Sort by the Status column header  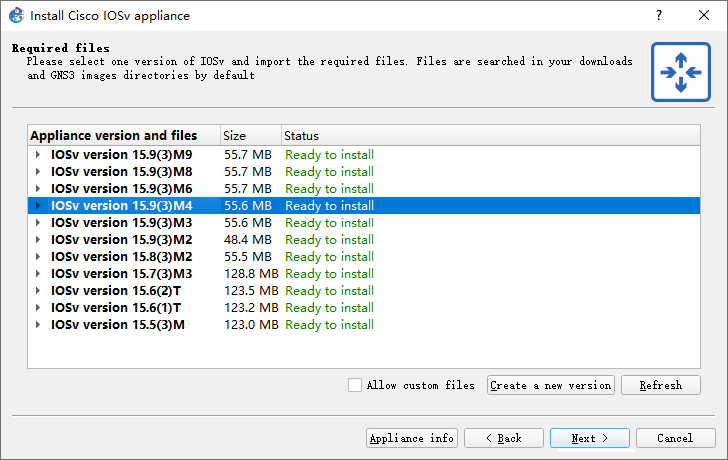point(491,136)
